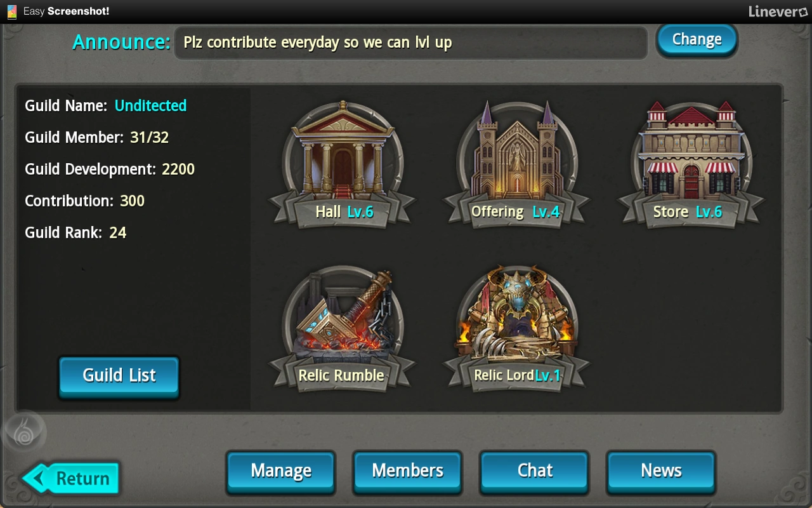812x508 pixels.
Task: Click the Linever logo in title bar
Action: [x=777, y=11]
